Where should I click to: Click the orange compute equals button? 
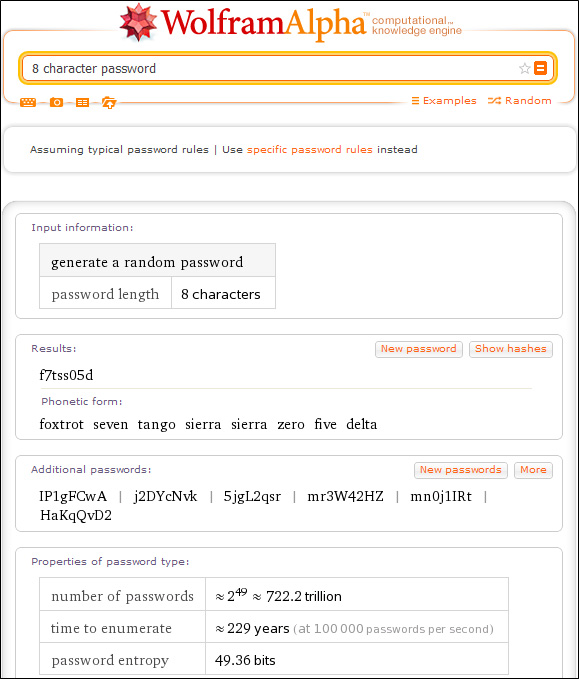540,68
